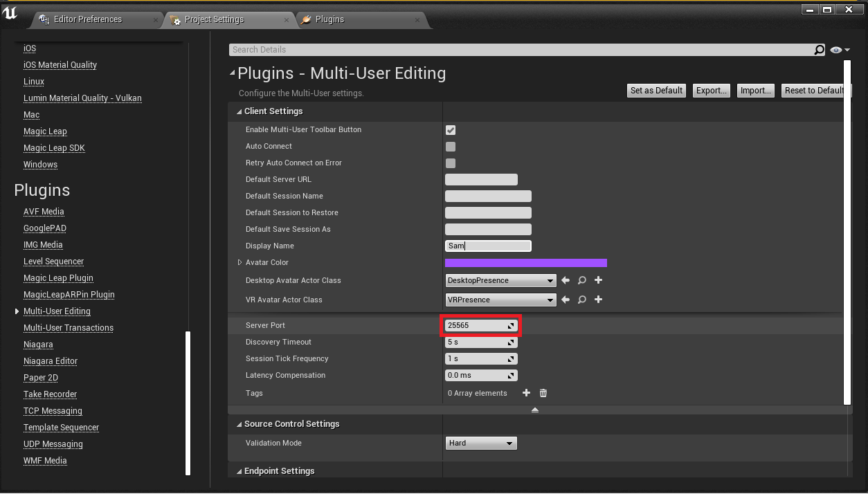
Task: Toggle Enable Multi-User Toolbar Button checkbox
Action: [x=451, y=130]
